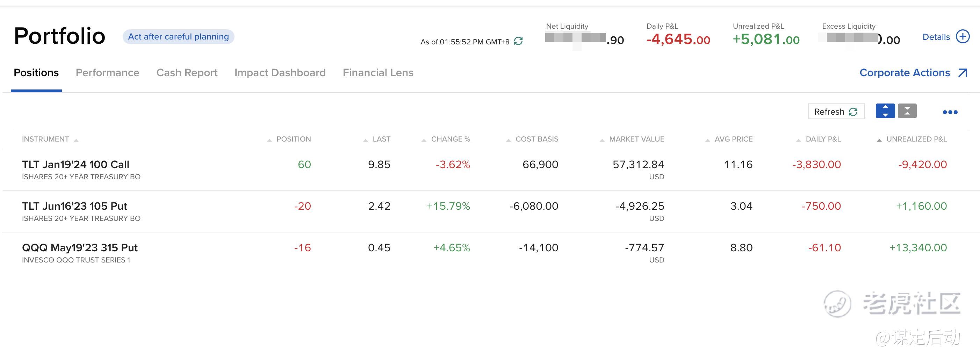Image resolution: width=980 pixels, height=360 pixels.
Task: Select the TLT Jan19'24 100 Call row
Action: click(75, 165)
